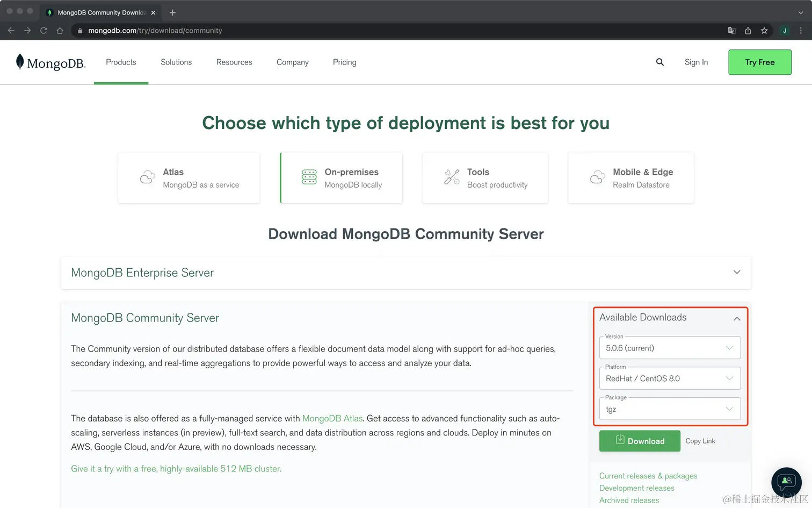
Task: Click the MongoDB leaf logo
Action: tap(20, 62)
